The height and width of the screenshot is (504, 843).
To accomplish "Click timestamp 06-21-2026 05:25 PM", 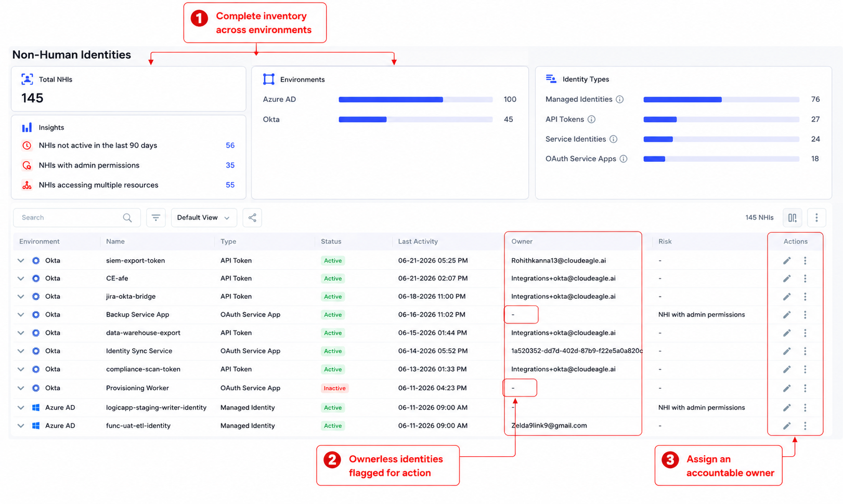I will tap(433, 261).
